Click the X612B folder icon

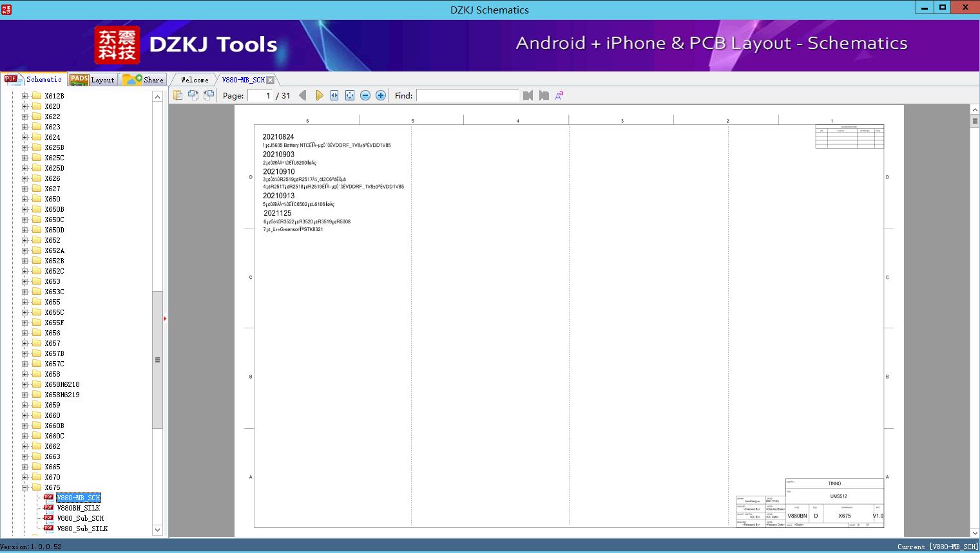[37, 96]
